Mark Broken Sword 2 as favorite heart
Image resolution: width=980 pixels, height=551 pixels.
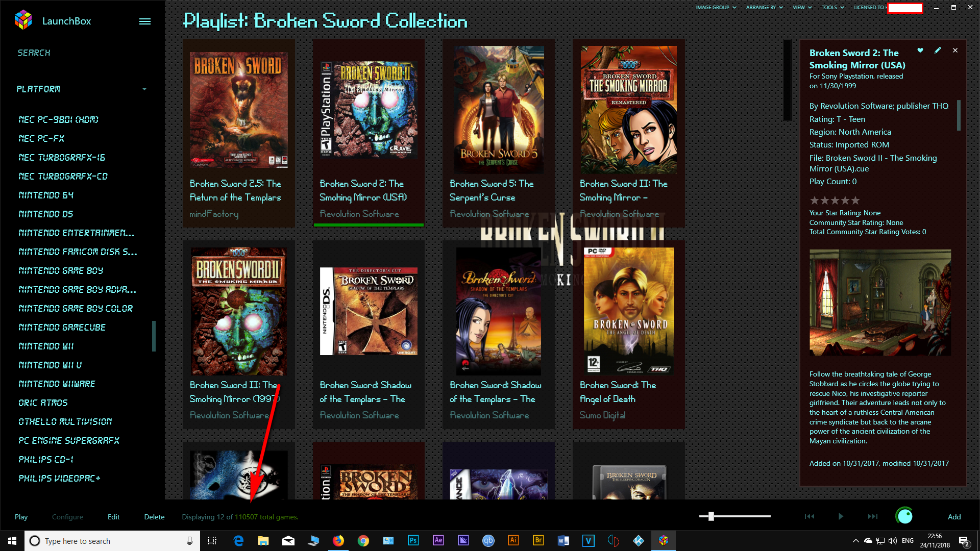(x=920, y=51)
